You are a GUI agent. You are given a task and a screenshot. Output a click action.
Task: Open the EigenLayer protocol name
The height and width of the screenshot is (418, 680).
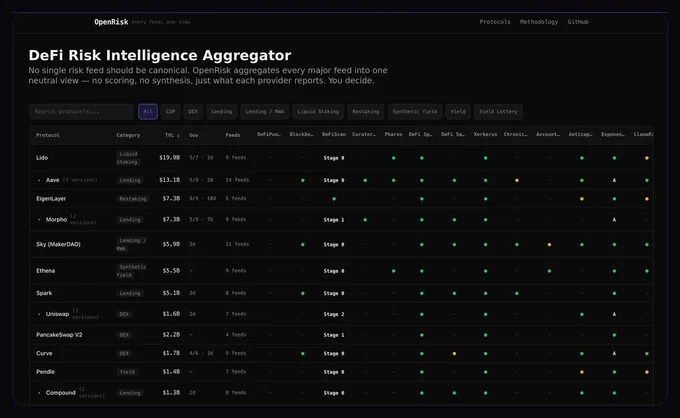(51, 199)
